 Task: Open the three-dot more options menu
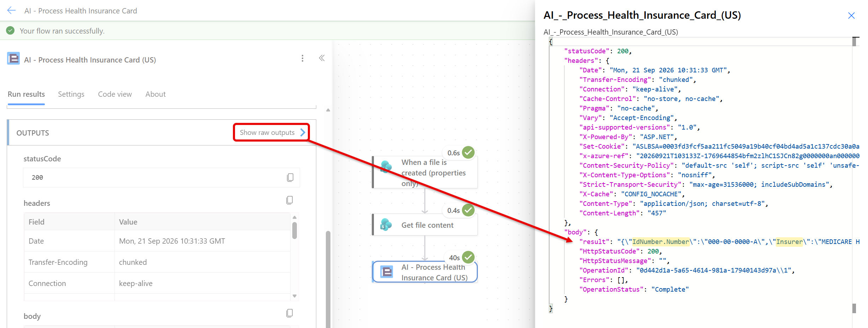coord(303,58)
